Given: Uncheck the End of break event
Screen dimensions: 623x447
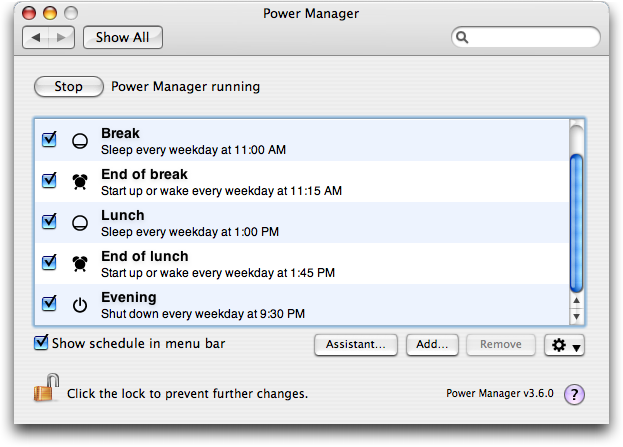Looking at the screenshot, I should coord(49,180).
